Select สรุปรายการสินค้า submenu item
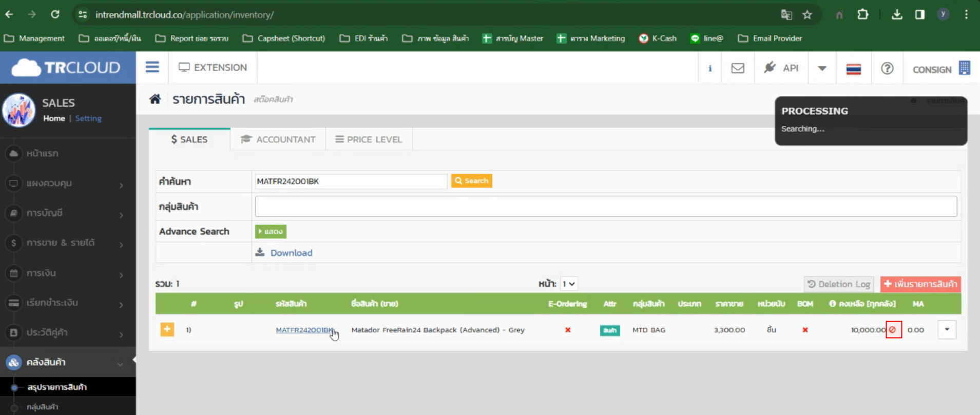This screenshot has width=980, height=415. click(x=57, y=387)
